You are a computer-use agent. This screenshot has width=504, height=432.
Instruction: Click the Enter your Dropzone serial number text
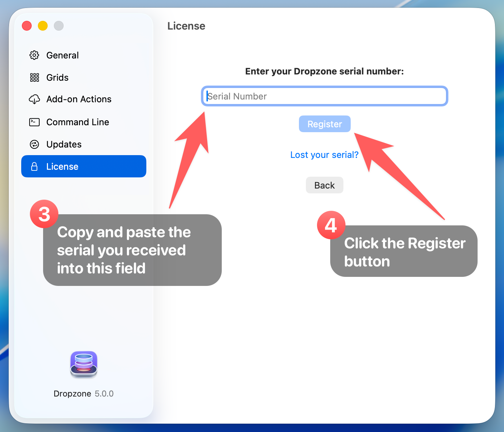click(325, 71)
